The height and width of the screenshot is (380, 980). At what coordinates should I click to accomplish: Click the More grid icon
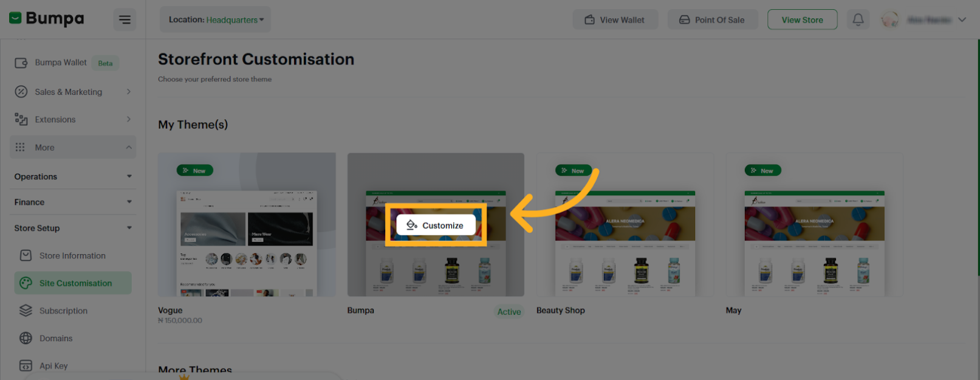tap(20, 147)
